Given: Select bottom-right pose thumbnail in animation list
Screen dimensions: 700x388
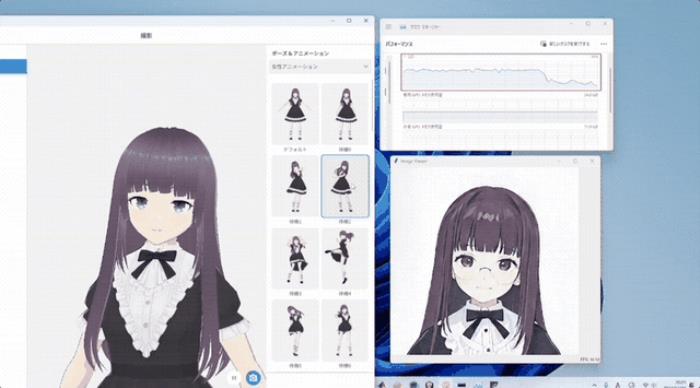Looking at the screenshot, I should pos(345,330).
